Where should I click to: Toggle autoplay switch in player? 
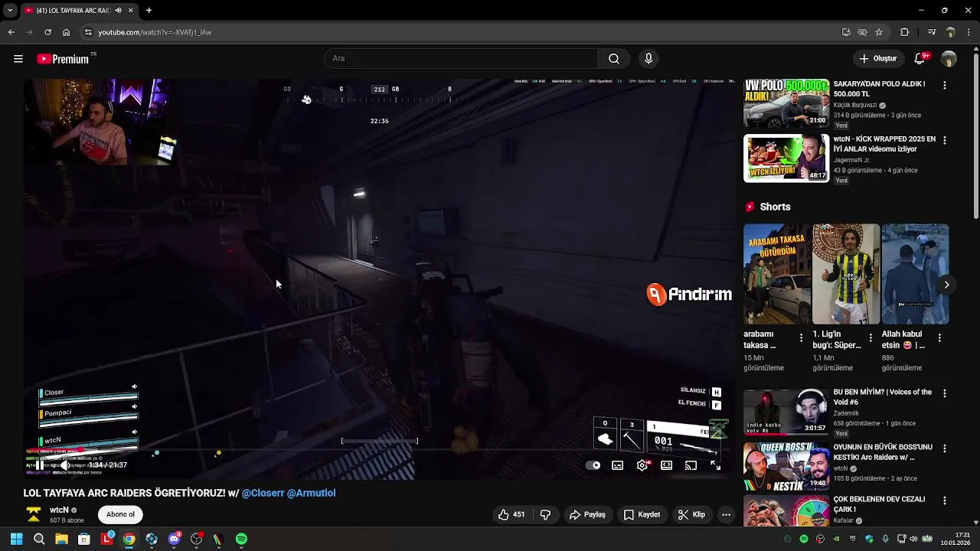pyautogui.click(x=593, y=465)
